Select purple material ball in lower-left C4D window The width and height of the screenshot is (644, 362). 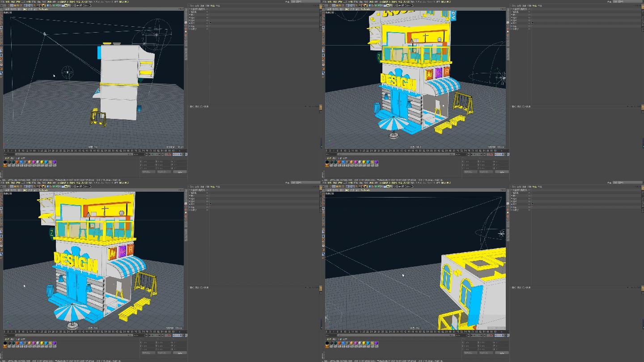[55, 343]
